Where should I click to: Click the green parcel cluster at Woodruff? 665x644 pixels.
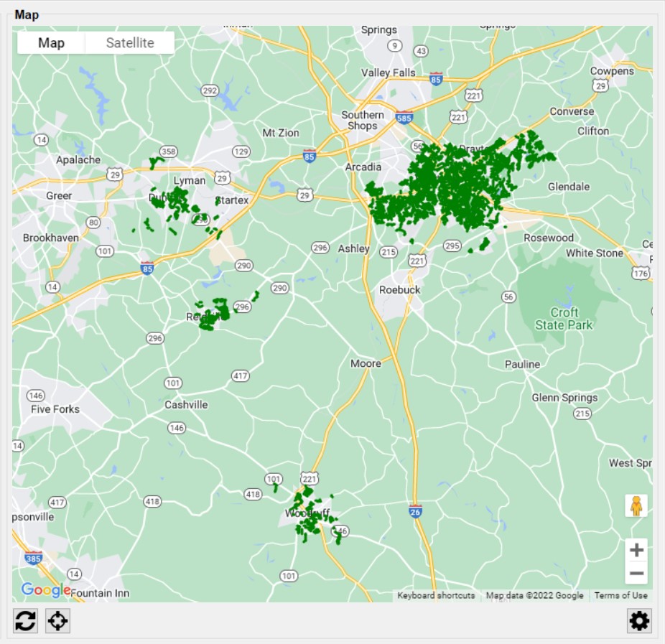pos(311,515)
